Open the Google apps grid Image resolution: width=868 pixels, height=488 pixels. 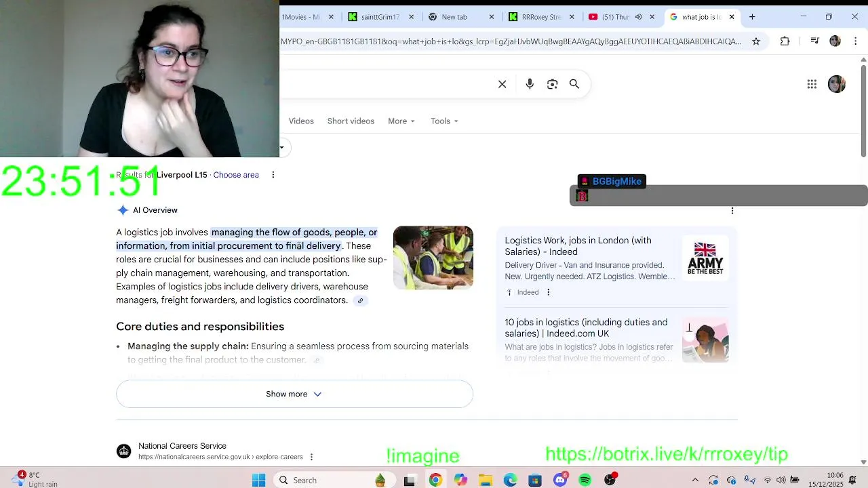click(812, 84)
